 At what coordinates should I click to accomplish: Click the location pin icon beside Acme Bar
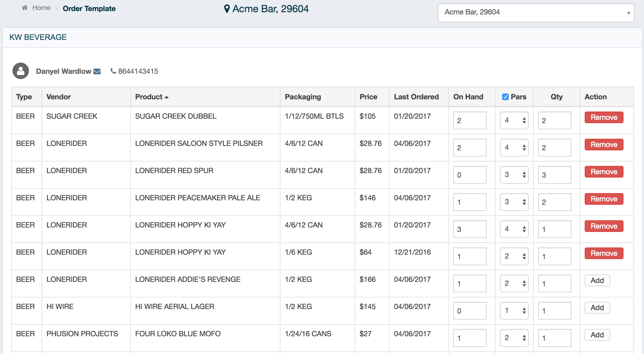(227, 9)
